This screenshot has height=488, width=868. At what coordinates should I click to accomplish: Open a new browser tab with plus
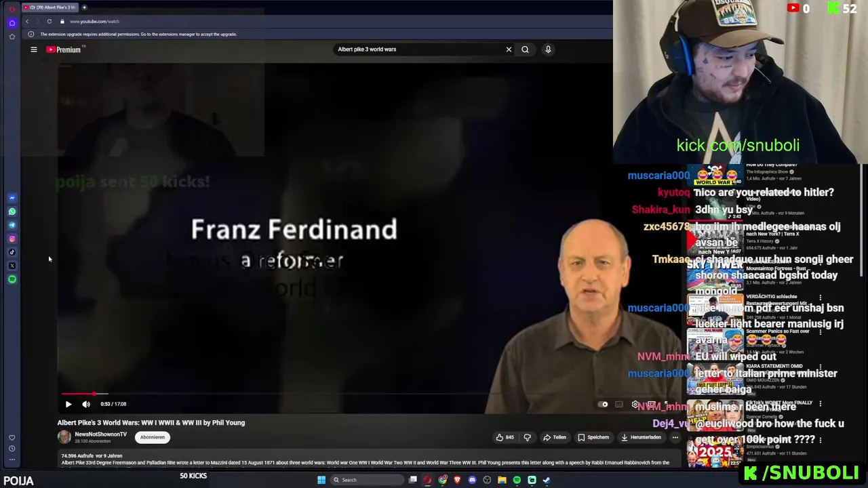coord(84,7)
